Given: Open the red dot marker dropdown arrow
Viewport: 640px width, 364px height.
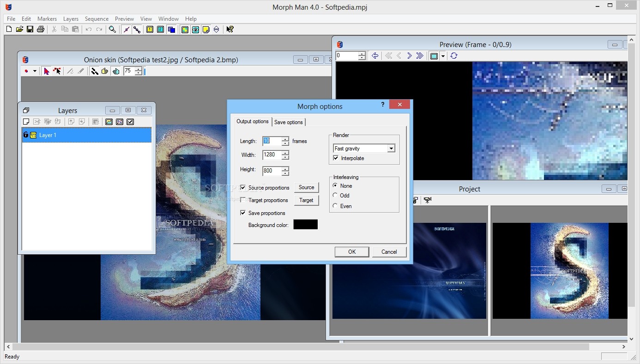Looking at the screenshot, I should coord(35,71).
